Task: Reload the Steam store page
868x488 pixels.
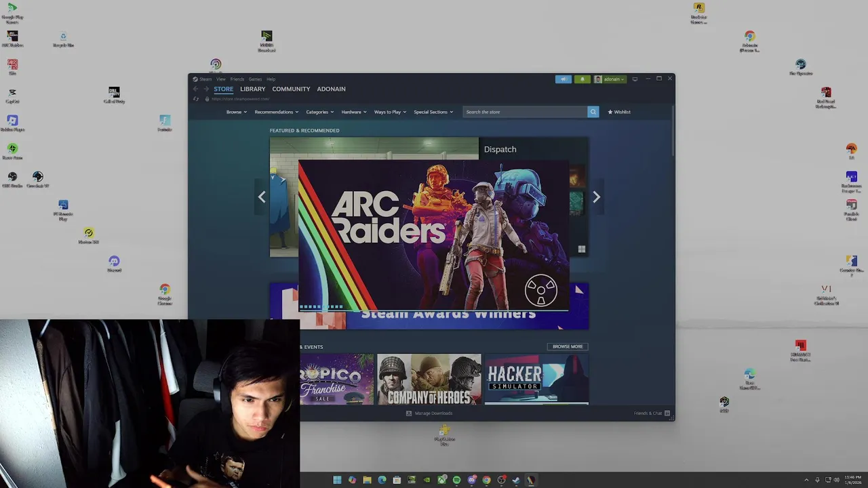Action: 196,99
